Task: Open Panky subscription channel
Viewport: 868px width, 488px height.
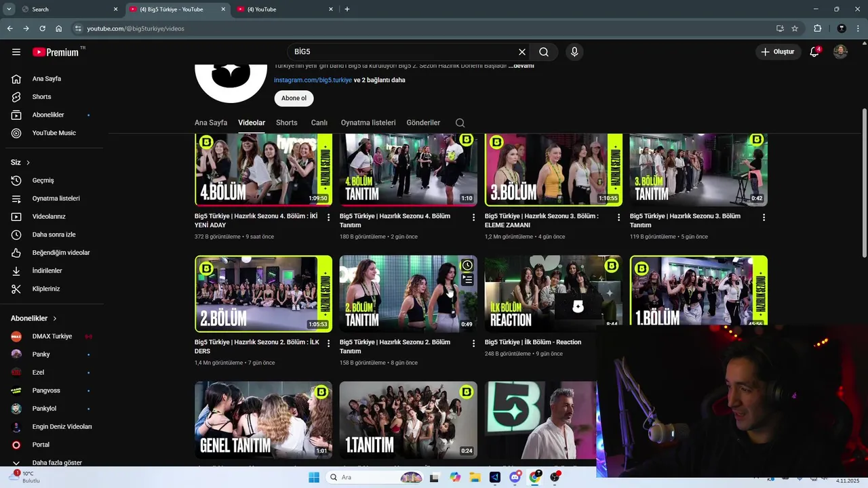Action: pos(52,354)
